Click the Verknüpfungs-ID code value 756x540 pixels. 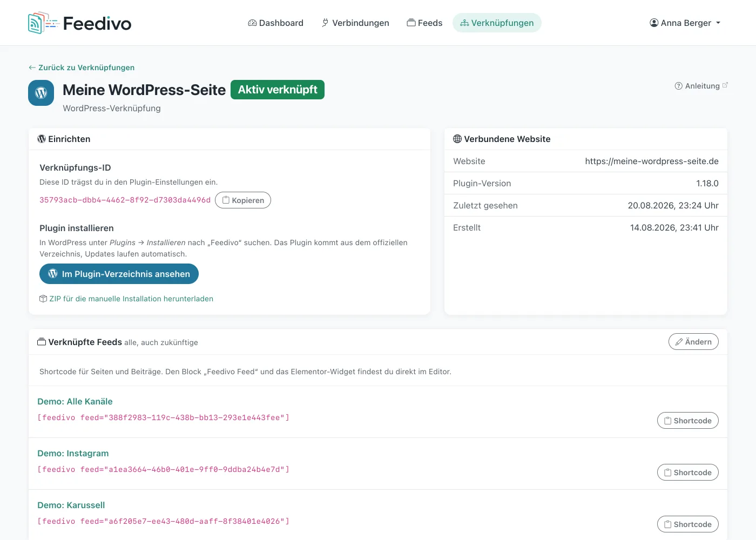pyautogui.click(x=125, y=200)
